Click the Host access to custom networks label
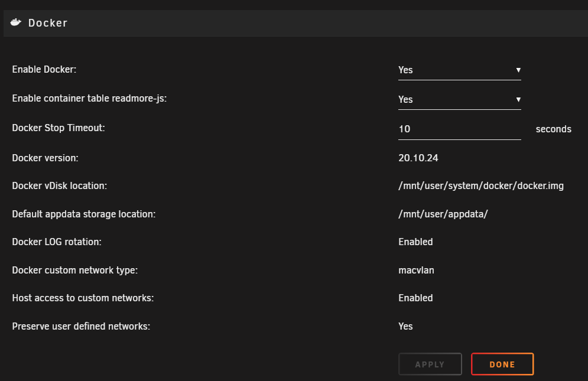Screen dimensions: 588x381 pos(83,298)
